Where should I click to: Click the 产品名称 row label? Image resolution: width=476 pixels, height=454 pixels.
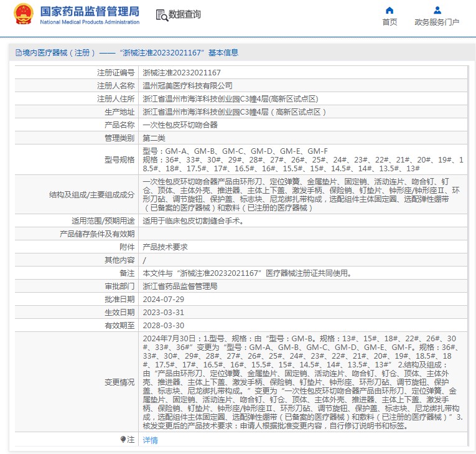point(119,125)
